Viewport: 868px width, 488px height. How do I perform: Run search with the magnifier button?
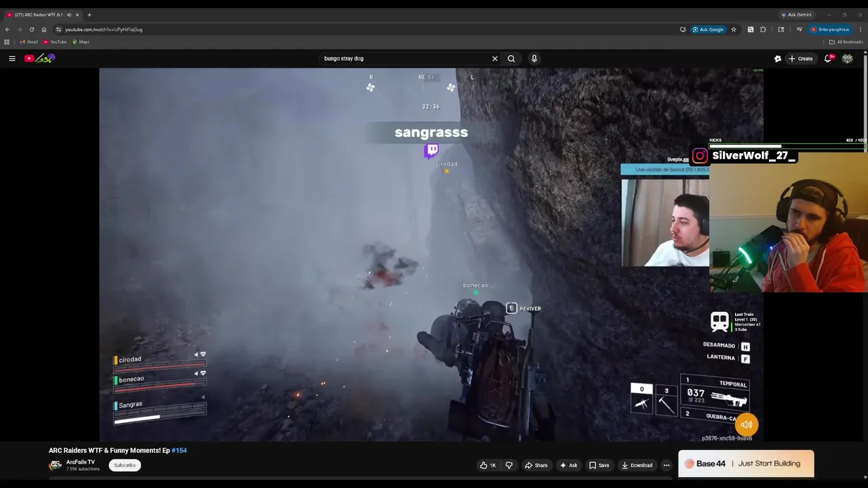[x=511, y=58]
